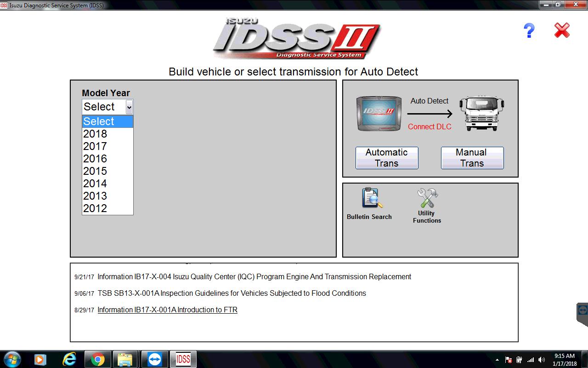
Task: Click Show Desktop strip beside the clock
Action: pos(585,359)
